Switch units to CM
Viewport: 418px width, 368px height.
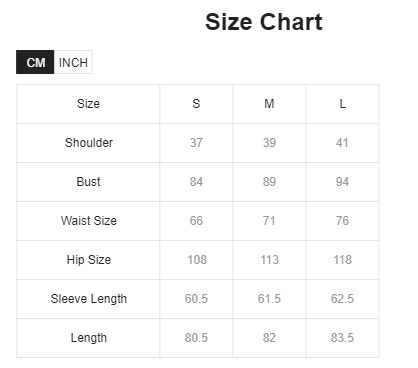pyautogui.click(x=35, y=62)
